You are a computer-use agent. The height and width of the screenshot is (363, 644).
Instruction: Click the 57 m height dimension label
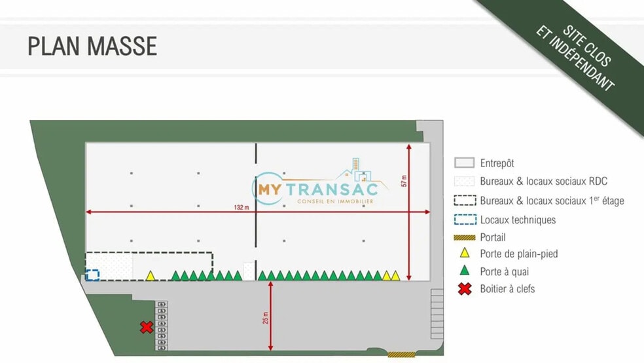click(404, 180)
